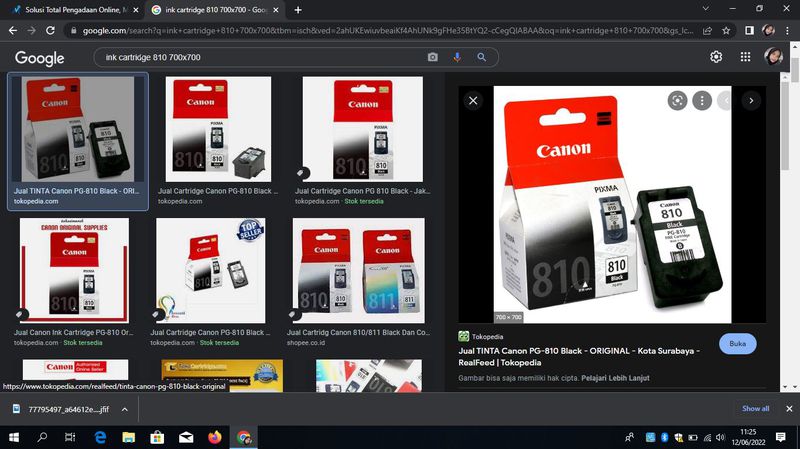Open Mail app from taskbar
The width and height of the screenshot is (800, 449).
tap(186, 437)
